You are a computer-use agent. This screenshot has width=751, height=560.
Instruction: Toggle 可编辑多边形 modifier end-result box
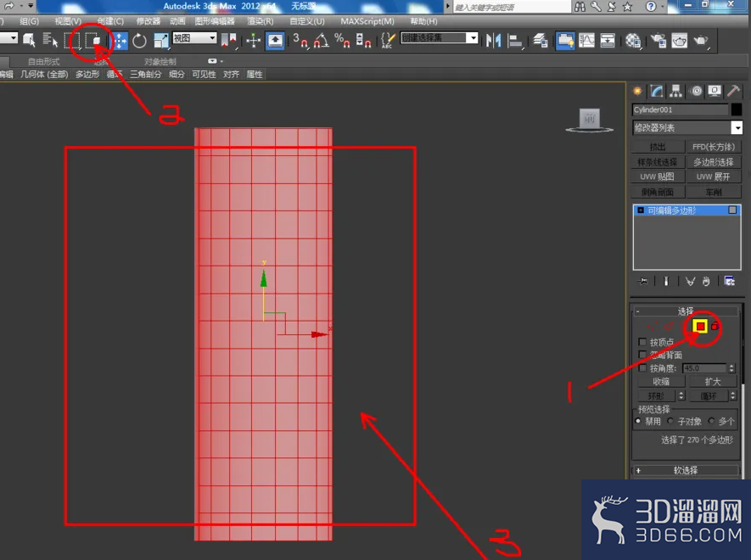point(732,210)
